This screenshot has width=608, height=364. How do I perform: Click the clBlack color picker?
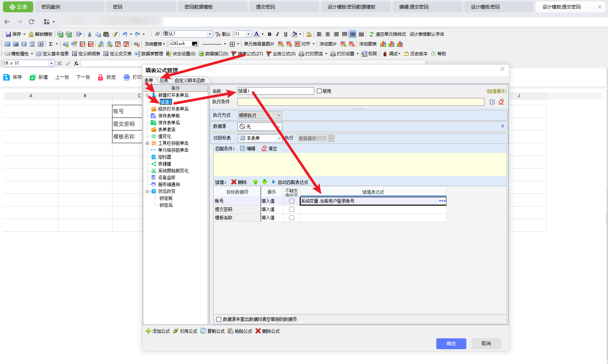[184, 44]
